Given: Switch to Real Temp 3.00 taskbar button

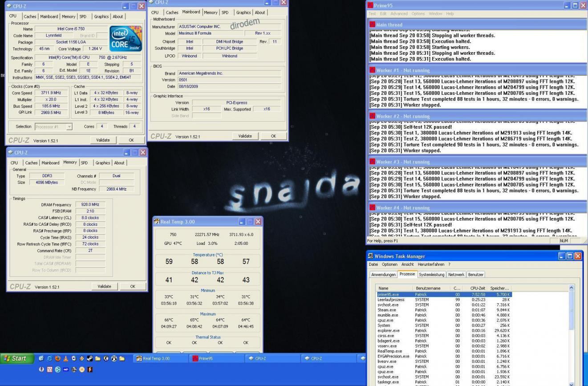Looking at the screenshot, I should coord(160,358).
